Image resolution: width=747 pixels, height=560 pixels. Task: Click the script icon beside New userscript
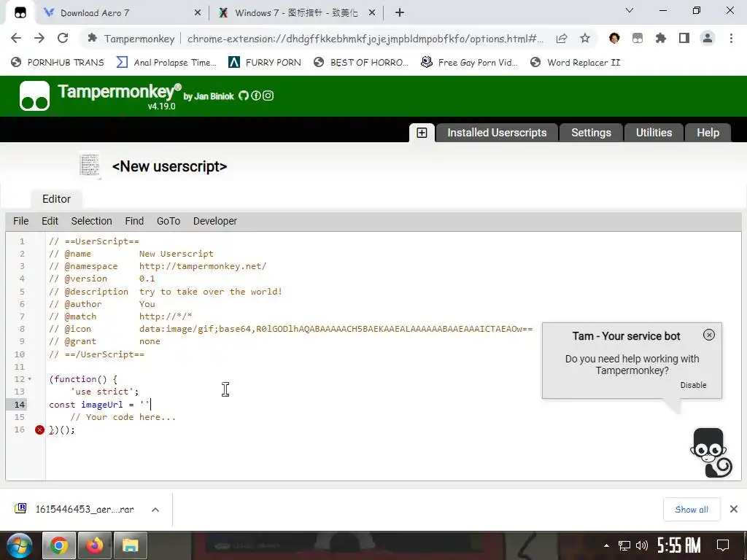[90, 166]
